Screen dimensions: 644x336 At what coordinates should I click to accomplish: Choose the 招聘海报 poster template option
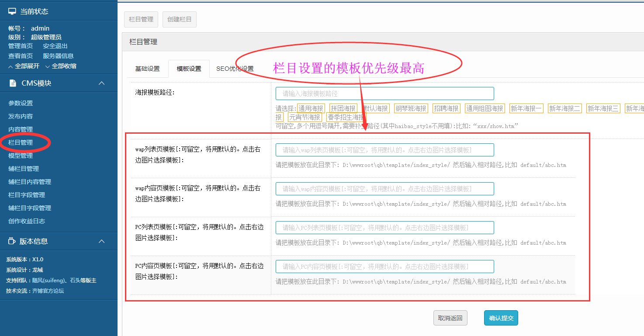(x=446, y=108)
